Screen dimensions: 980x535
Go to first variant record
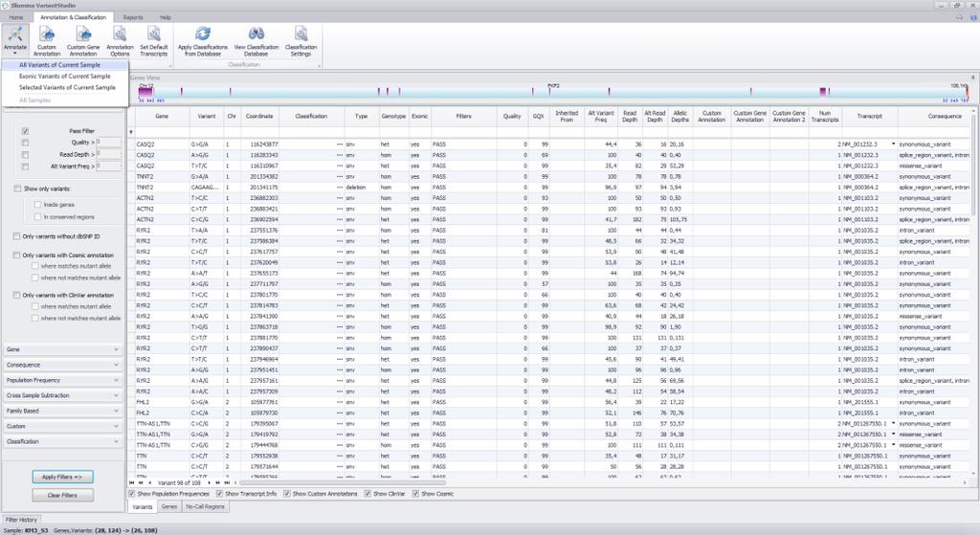tap(132, 482)
